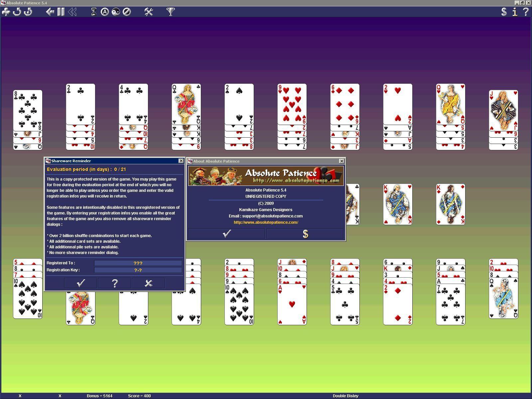This screenshot has height=399, width=532.
Task: Click the dollar purchase button in About dialog
Action: (305, 234)
